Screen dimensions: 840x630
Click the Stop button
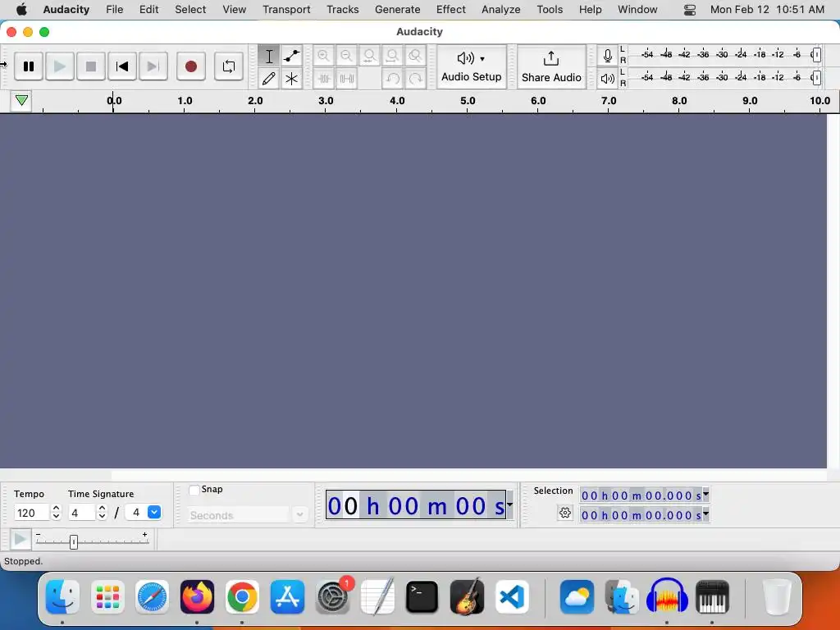pos(90,66)
